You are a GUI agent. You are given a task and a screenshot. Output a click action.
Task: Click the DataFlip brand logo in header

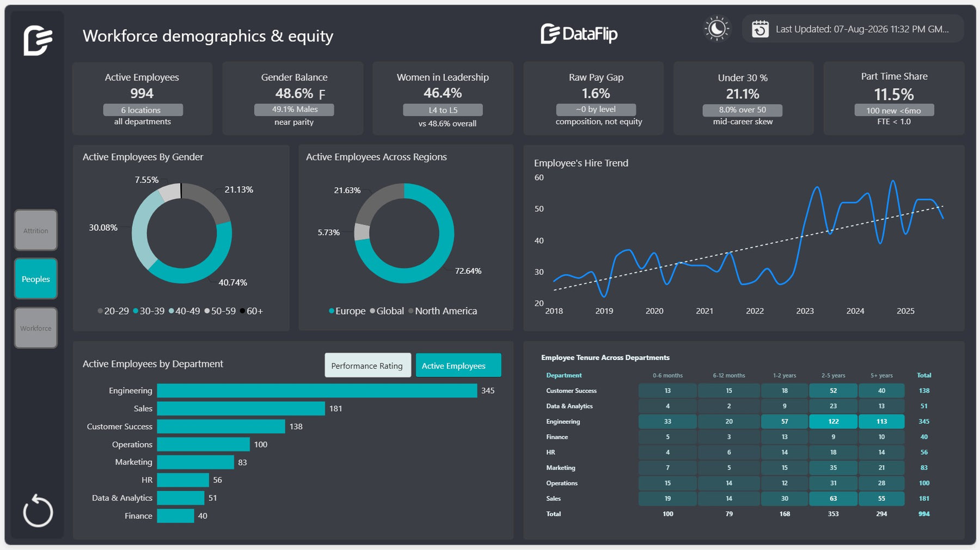(x=579, y=34)
